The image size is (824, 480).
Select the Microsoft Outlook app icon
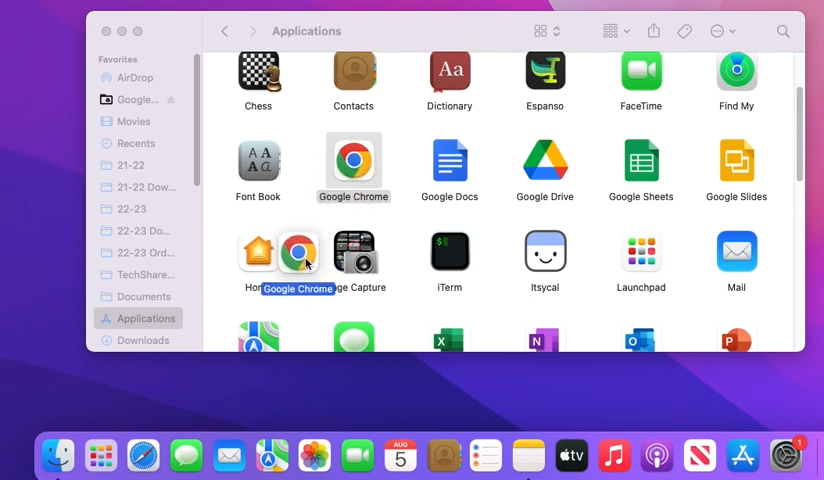640,339
